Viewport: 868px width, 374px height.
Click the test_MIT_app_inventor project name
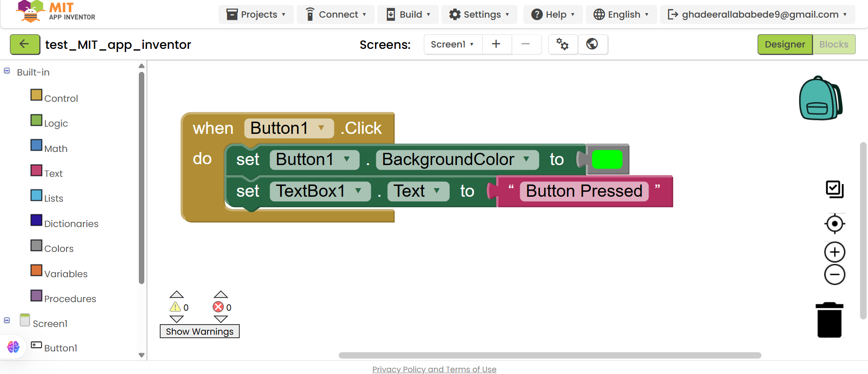point(118,44)
